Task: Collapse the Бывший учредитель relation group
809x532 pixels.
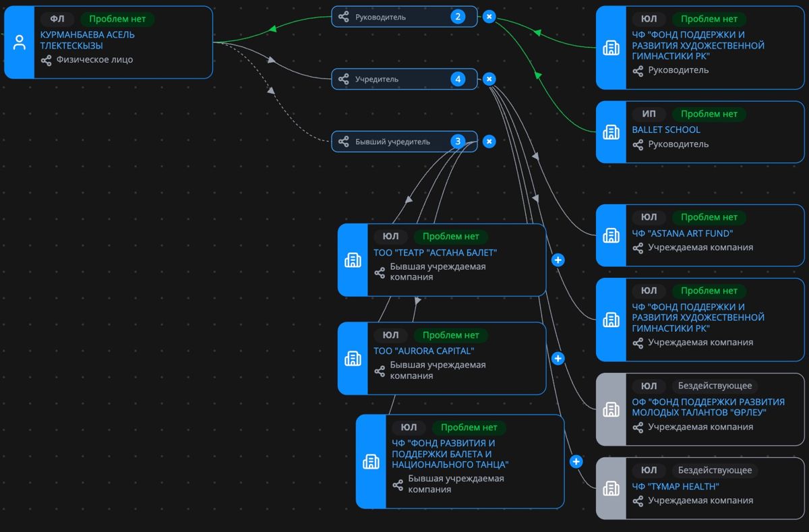Action: (x=490, y=142)
